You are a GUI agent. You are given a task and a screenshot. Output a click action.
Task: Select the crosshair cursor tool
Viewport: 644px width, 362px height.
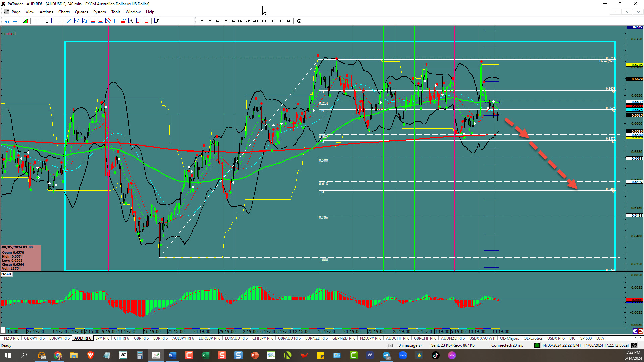[x=36, y=21]
